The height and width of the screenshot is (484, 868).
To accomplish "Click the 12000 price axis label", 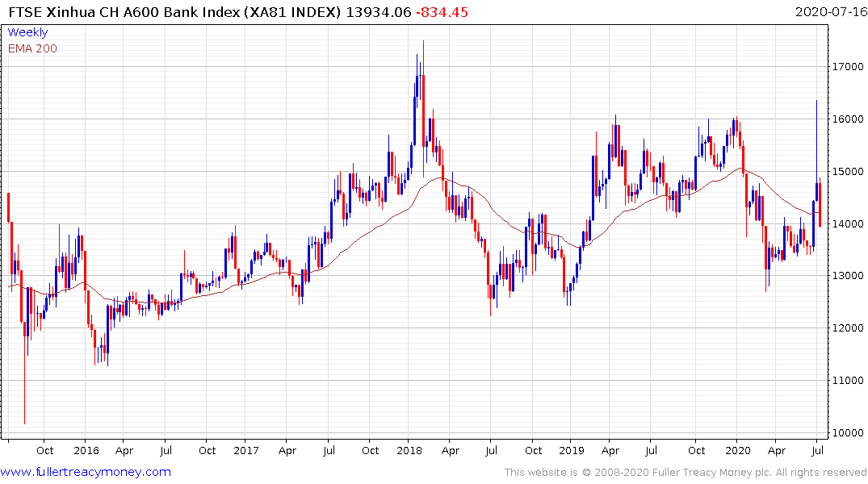I will pos(848,328).
